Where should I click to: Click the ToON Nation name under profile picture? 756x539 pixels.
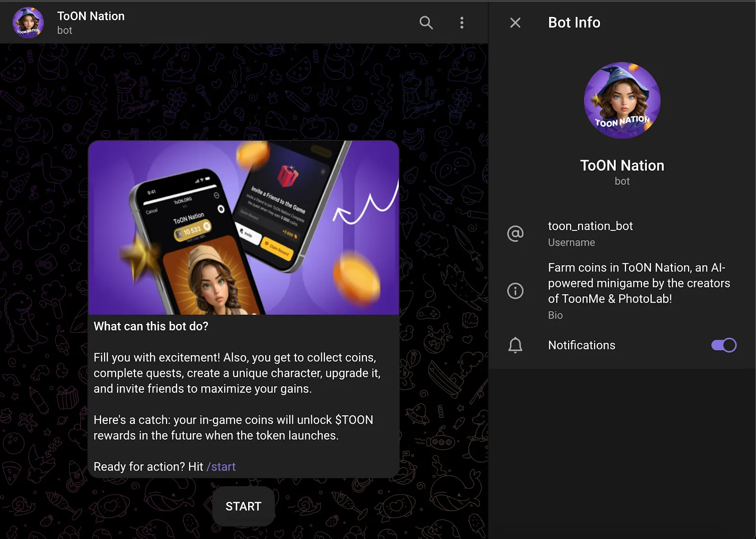point(622,165)
